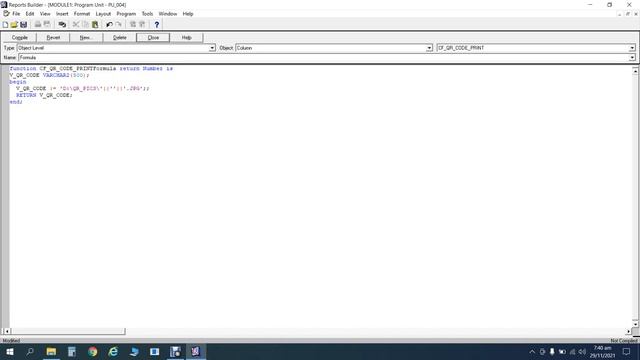Expand the Object dropdown arrow
The height and width of the screenshot is (360, 640).
pyautogui.click(x=429, y=48)
